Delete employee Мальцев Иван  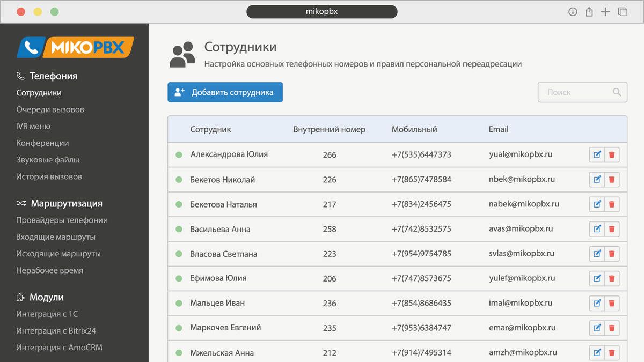612,303
